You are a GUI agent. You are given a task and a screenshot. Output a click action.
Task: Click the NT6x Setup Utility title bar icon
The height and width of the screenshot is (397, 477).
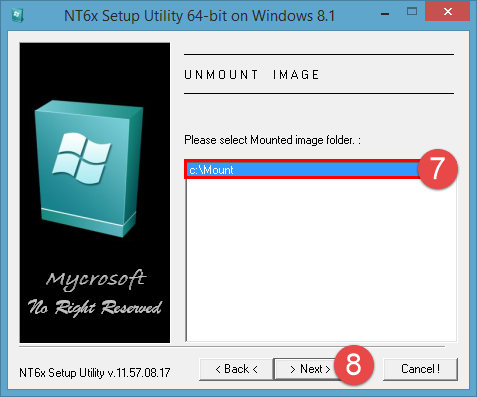[x=17, y=15]
